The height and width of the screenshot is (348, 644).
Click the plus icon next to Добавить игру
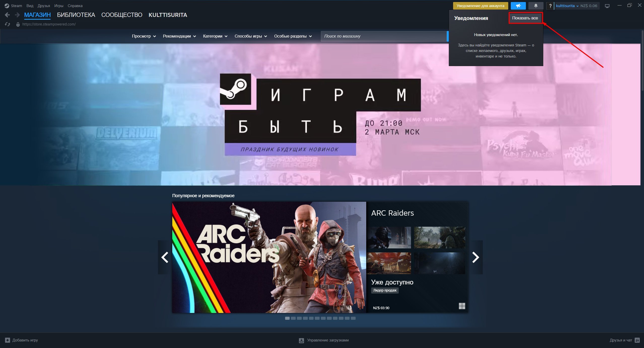[x=8, y=340]
